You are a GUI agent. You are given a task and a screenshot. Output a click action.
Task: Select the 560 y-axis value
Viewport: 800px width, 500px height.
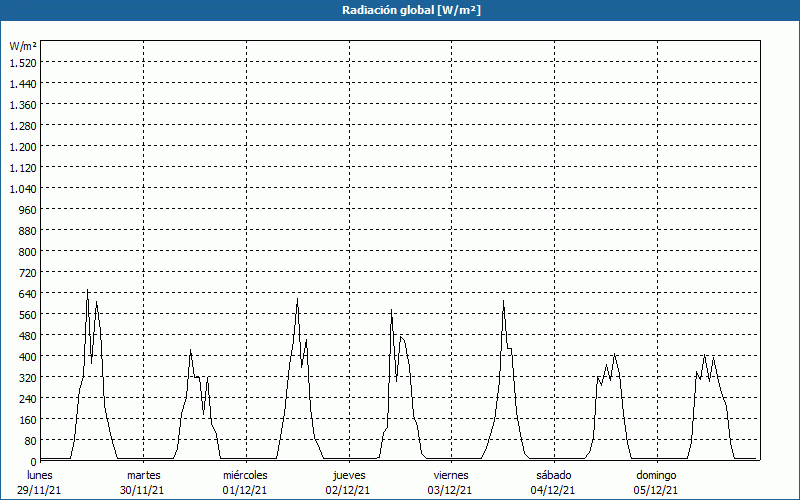pyautogui.click(x=28, y=315)
